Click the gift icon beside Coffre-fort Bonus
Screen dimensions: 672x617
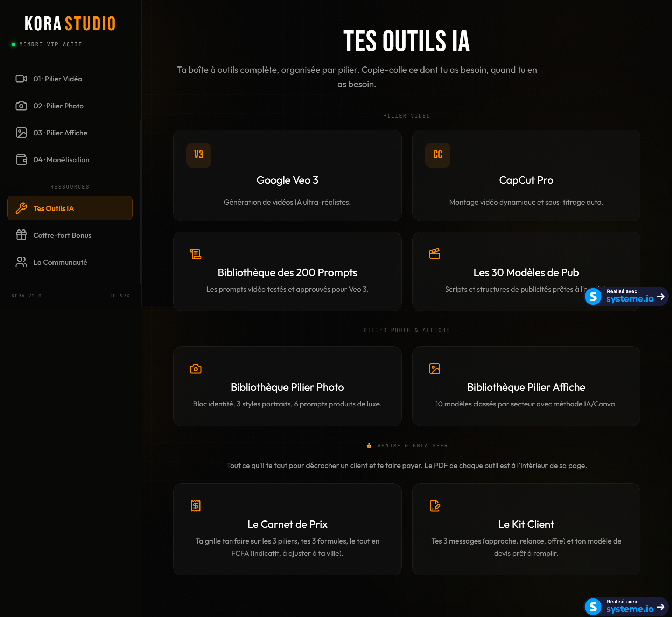[x=21, y=235]
